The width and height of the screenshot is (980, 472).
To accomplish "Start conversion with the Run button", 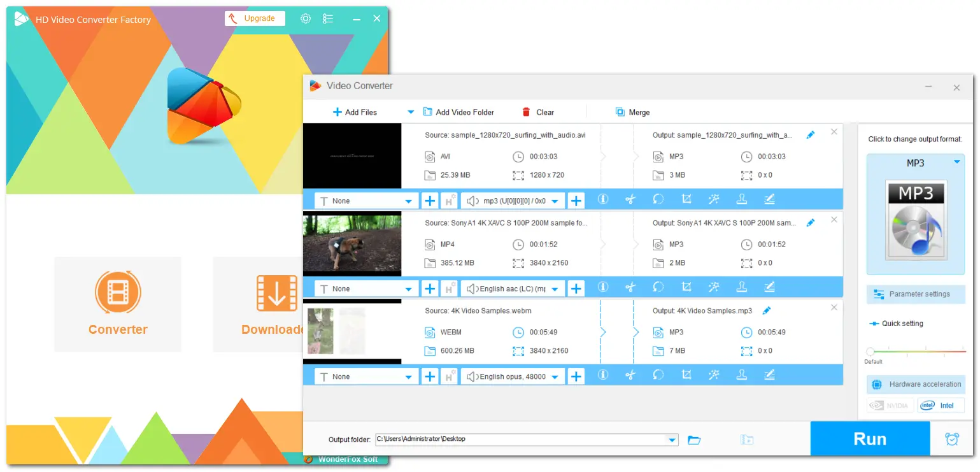I will (x=870, y=439).
